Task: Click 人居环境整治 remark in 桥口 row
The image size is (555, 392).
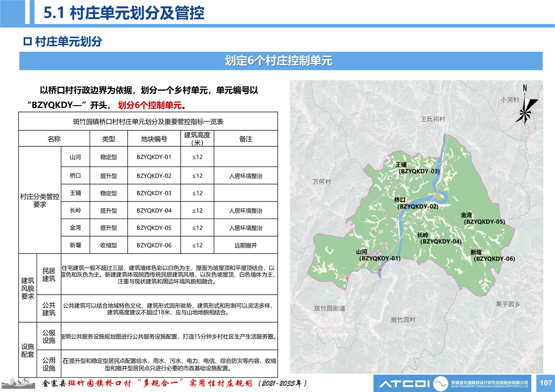Action: pos(246,176)
